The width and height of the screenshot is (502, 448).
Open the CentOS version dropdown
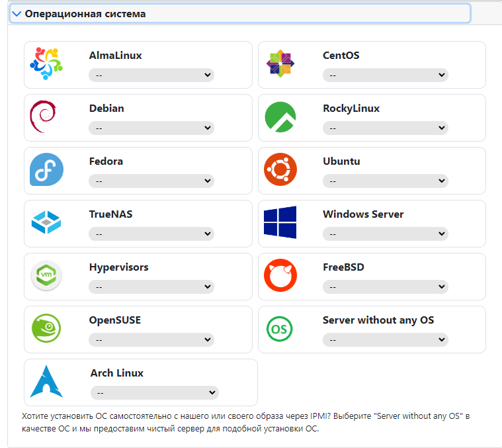tap(386, 75)
